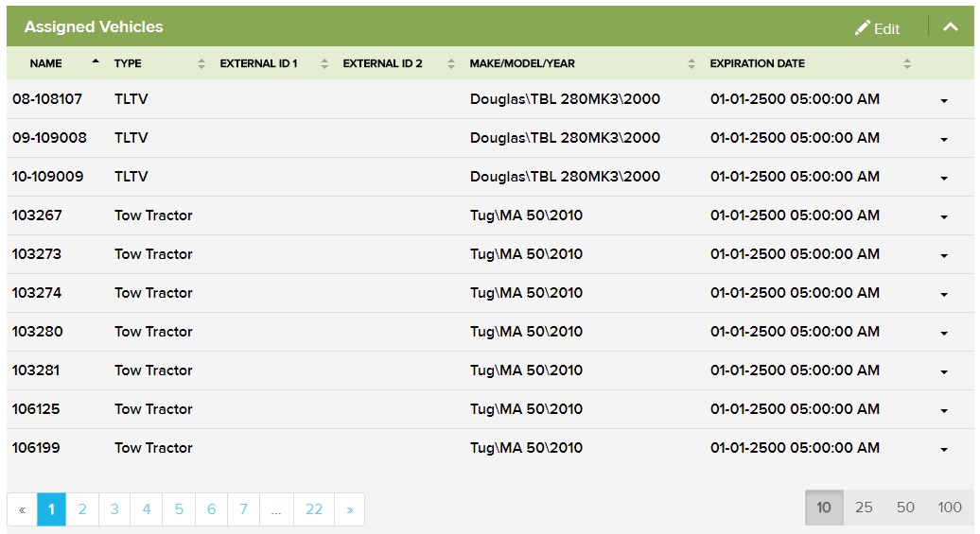Sort by Make/Model/Year arrows

coord(691,64)
